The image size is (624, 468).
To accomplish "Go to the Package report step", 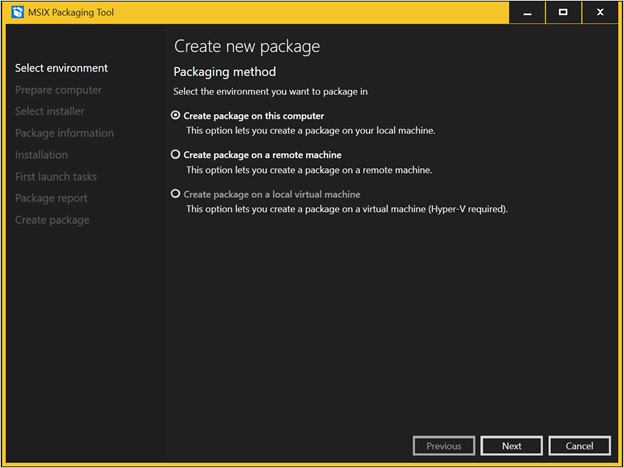I will [x=51, y=198].
